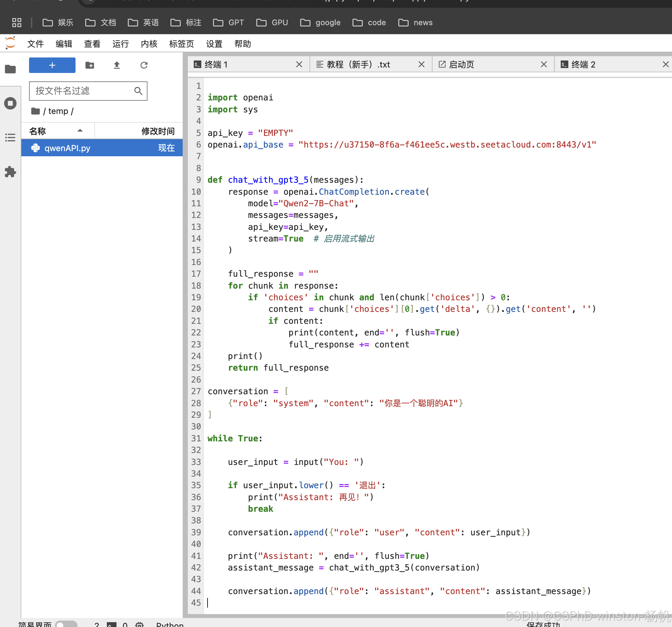Viewport: 672px width, 627px height.
Task: Open the extension manager puzzle icon
Action: pyautogui.click(x=10, y=172)
